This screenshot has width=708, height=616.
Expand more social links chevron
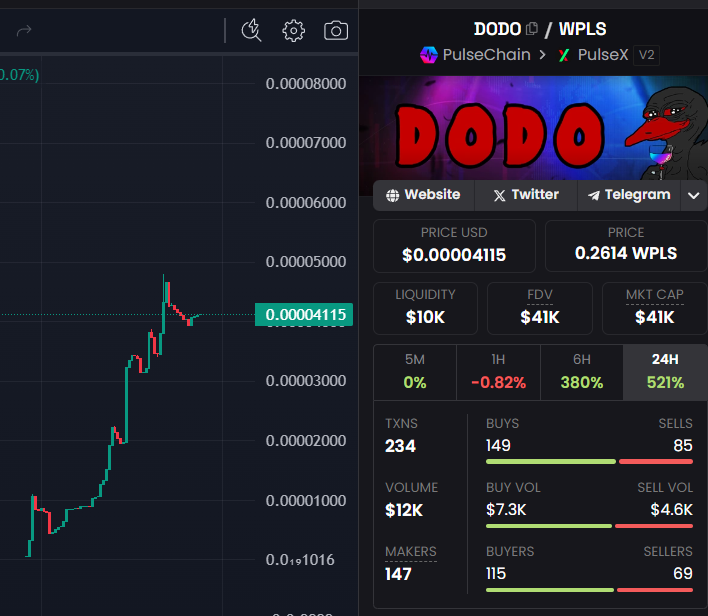click(694, 196)
